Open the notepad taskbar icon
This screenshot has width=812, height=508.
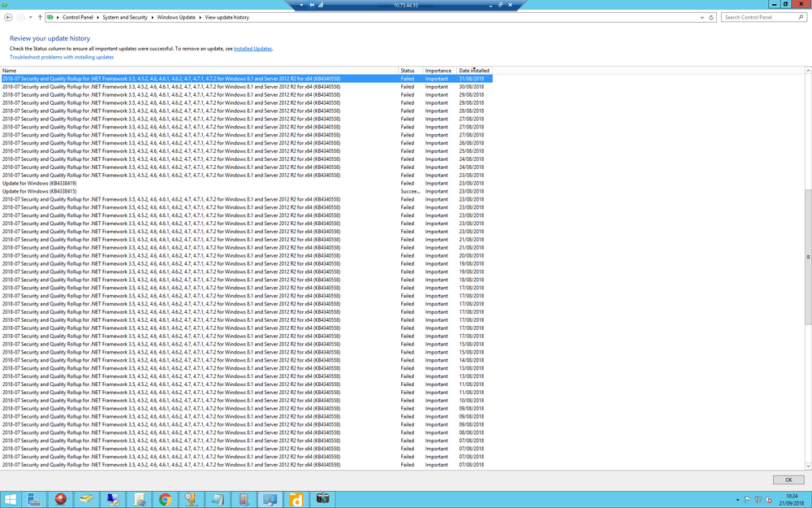click(218, 499)
